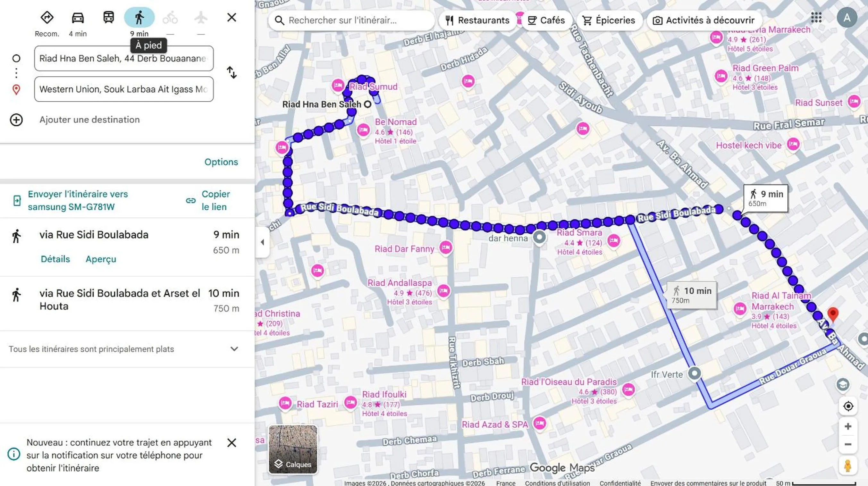Select the 10 min 750m route label
868x486 pixels.
point(691,295)
